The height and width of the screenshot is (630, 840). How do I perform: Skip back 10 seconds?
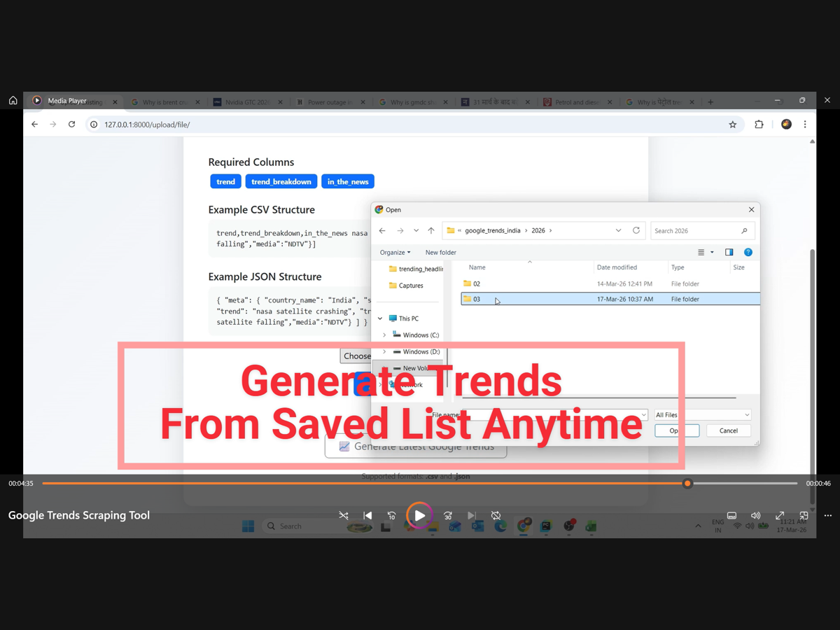click(x=391, y=516)
